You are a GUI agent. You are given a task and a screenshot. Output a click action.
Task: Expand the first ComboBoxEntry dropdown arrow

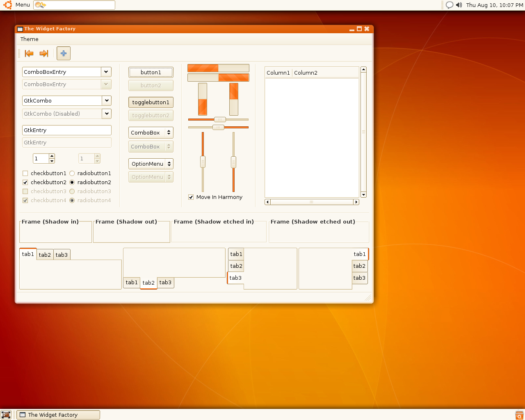tap(106, 72)
